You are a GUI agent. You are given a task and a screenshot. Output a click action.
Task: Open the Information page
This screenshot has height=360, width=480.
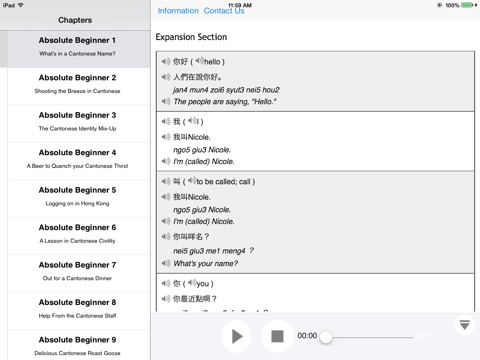pos(178,11)
